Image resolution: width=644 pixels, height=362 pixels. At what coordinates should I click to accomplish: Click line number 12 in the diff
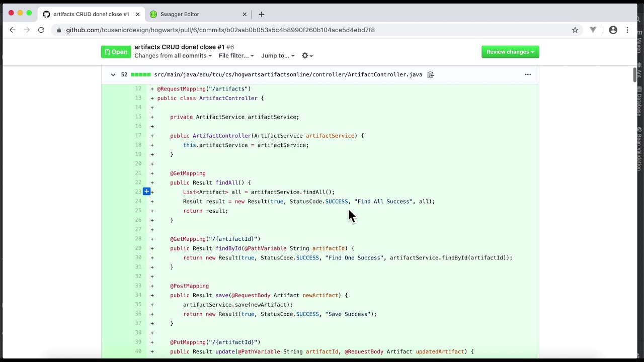tap(138, 89)
